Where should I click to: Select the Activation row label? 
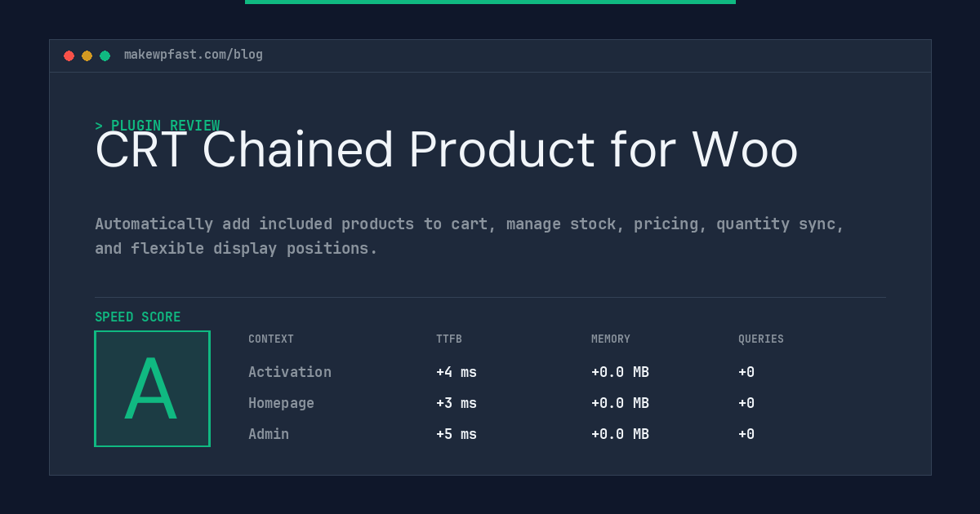point(290,372)
